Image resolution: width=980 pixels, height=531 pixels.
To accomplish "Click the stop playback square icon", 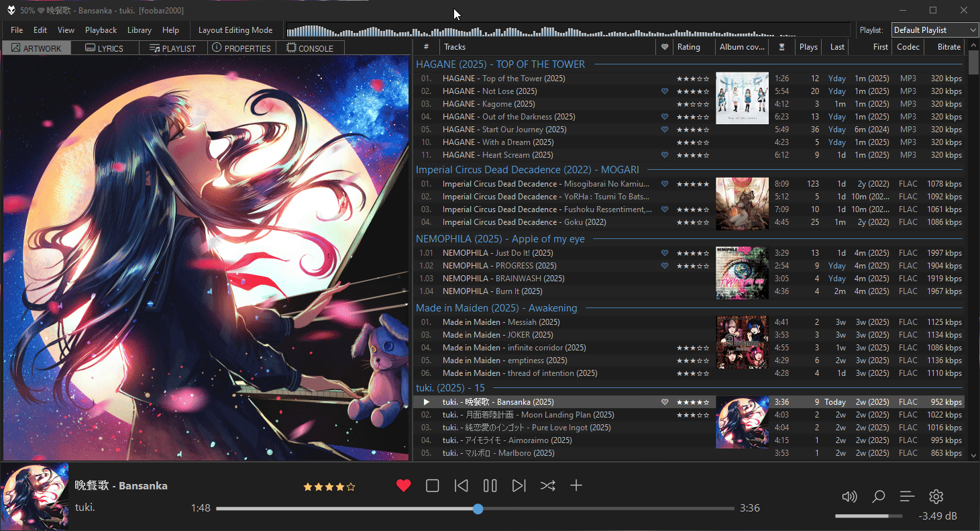I will click(433, 486).
